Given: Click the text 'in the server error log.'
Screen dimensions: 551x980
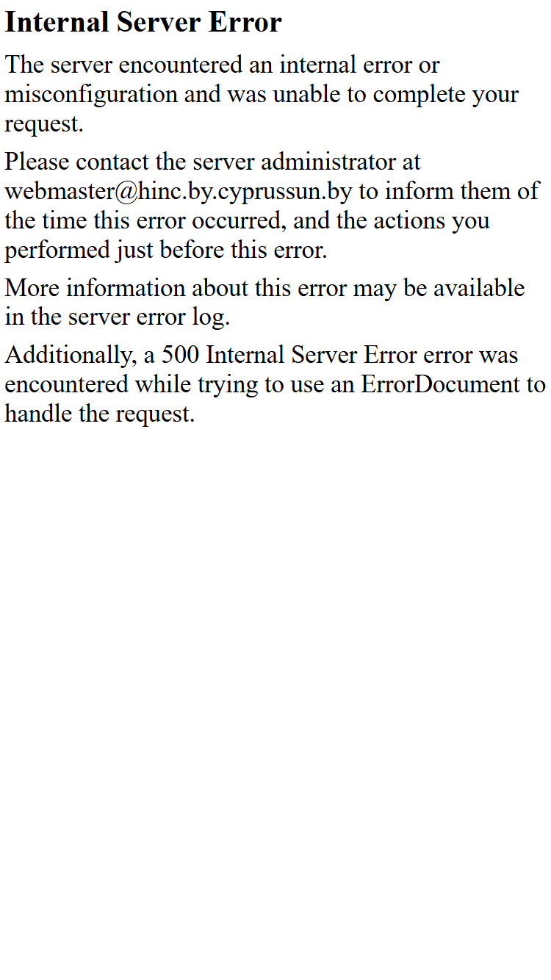Looking at the screenshot, I should [x=118, y=318].
